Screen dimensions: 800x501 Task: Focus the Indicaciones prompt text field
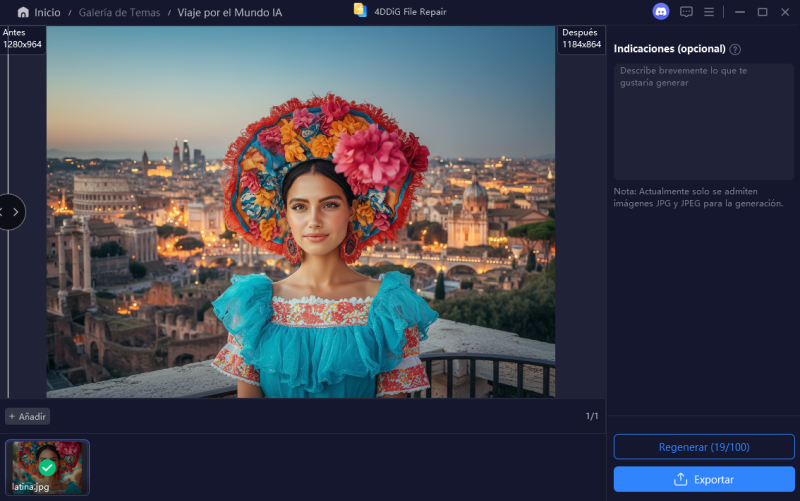point(704,121)
